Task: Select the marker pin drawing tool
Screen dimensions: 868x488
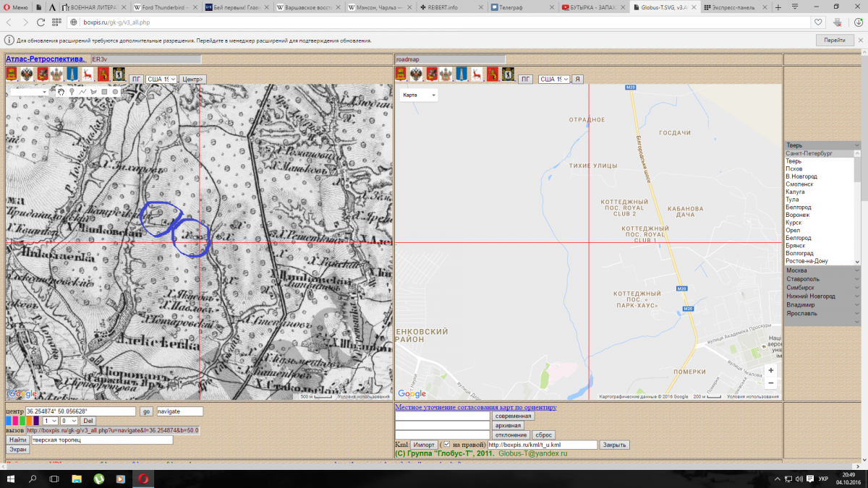Action: (72, 92)
